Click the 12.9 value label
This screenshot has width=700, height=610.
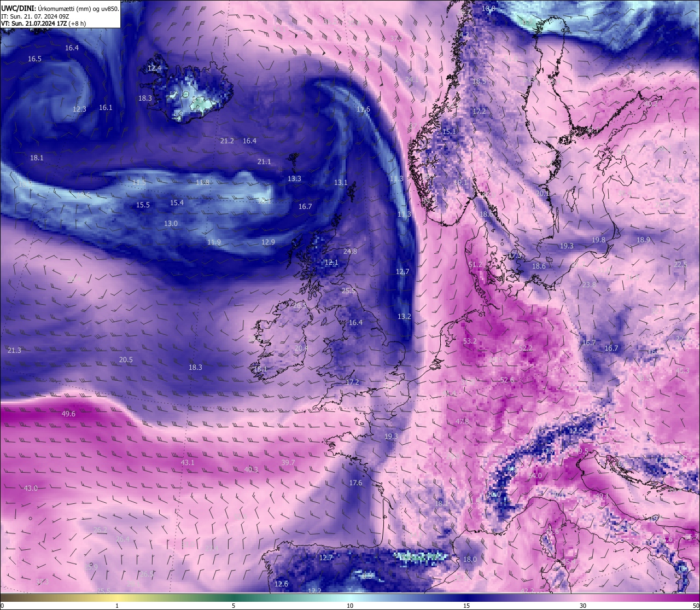coord(268,242)
